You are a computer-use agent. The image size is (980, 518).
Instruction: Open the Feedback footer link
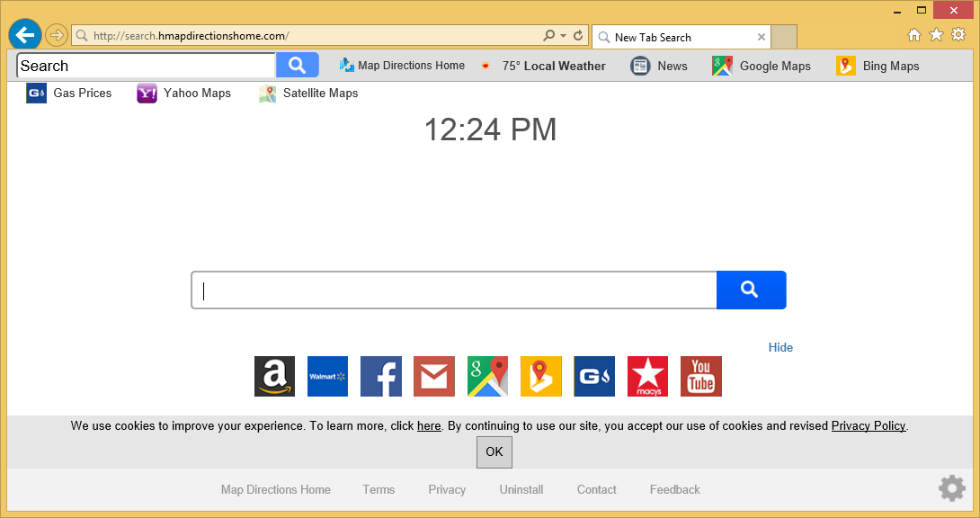(x=675, y=490)
